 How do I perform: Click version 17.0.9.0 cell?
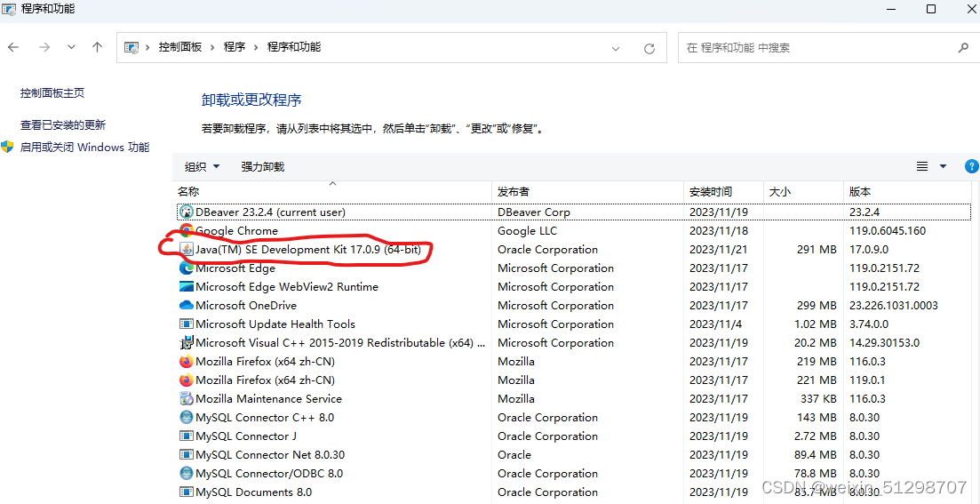[869, 250]
